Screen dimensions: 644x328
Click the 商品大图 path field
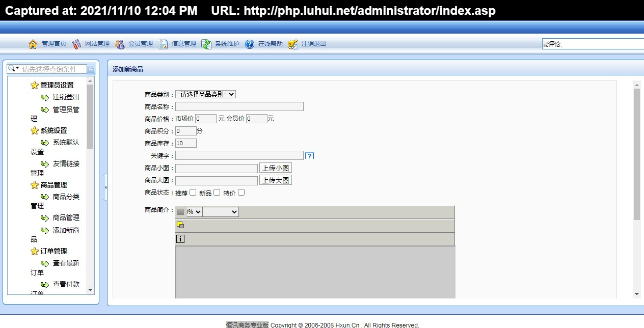(x=217, y=180)
